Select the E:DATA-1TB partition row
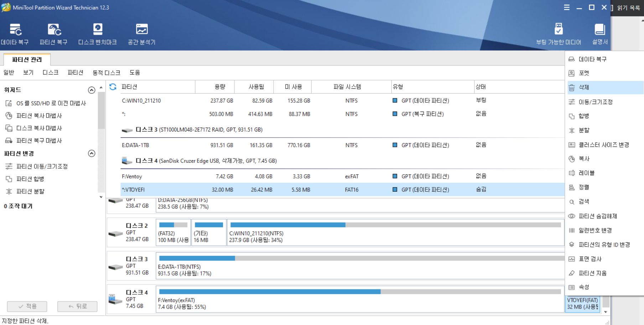 click(x=342, y=145)
